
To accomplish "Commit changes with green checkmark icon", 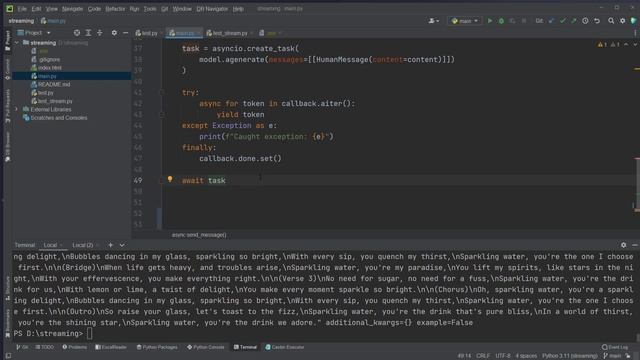I will pos(563,21).
